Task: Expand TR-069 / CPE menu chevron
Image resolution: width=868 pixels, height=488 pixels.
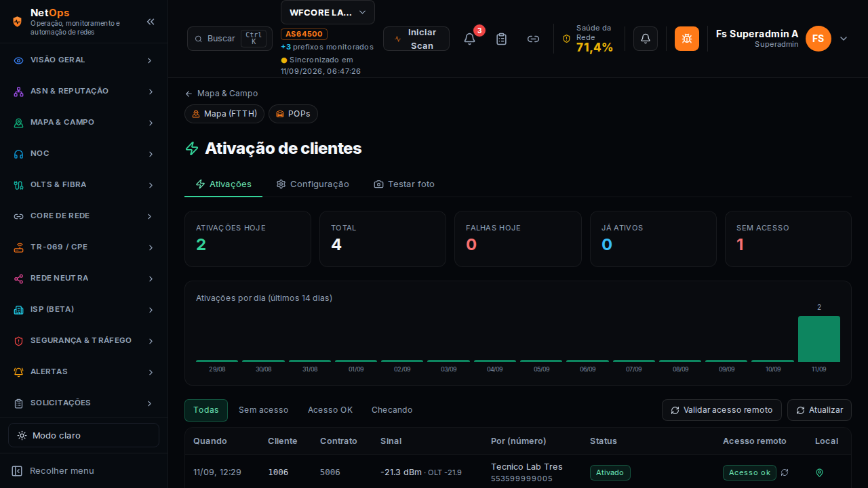Action: pyautogui.click(x=150, y=247)
